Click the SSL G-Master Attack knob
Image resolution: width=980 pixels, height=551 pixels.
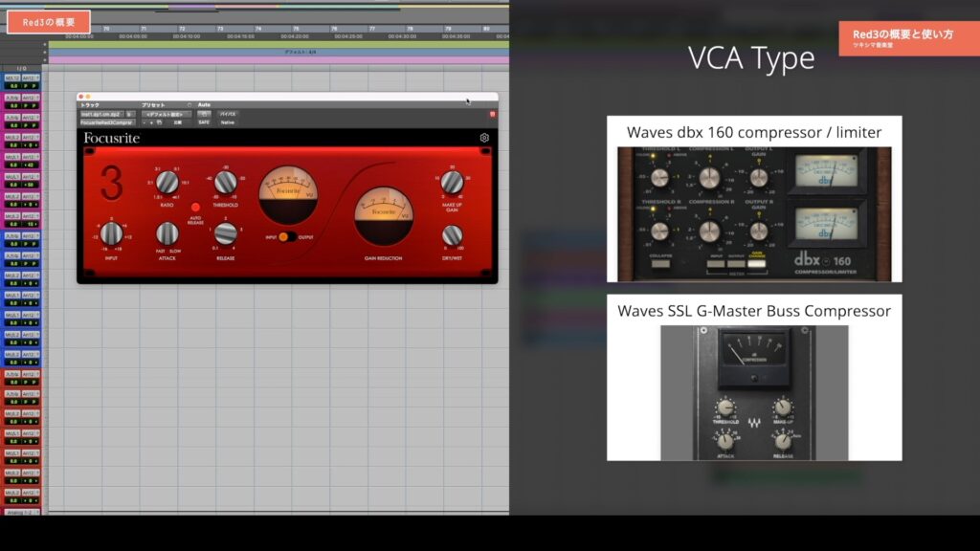click(x=725, y=442)
